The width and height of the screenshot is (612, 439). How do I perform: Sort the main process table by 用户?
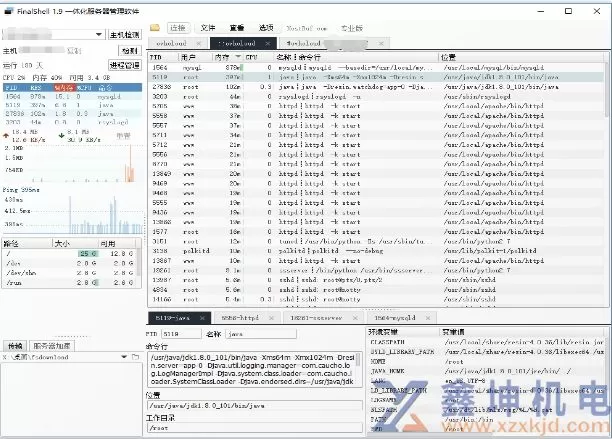point(195,57)
